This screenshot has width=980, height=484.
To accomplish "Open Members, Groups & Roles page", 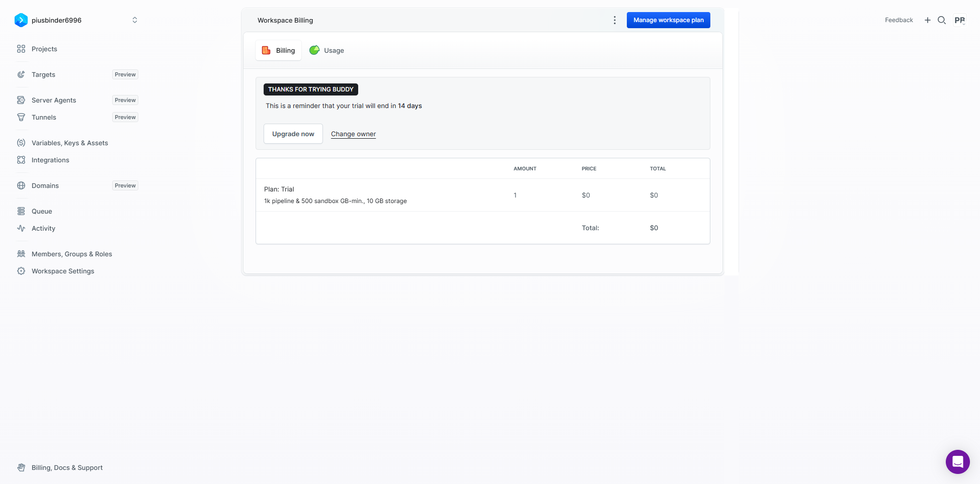I will tap(71, 254).
